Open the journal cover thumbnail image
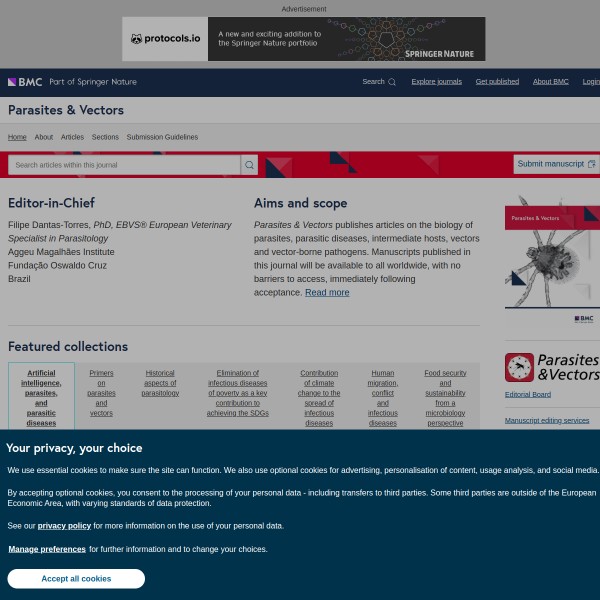The height and width of the screenshot is (600, 600). pos(552,260)
